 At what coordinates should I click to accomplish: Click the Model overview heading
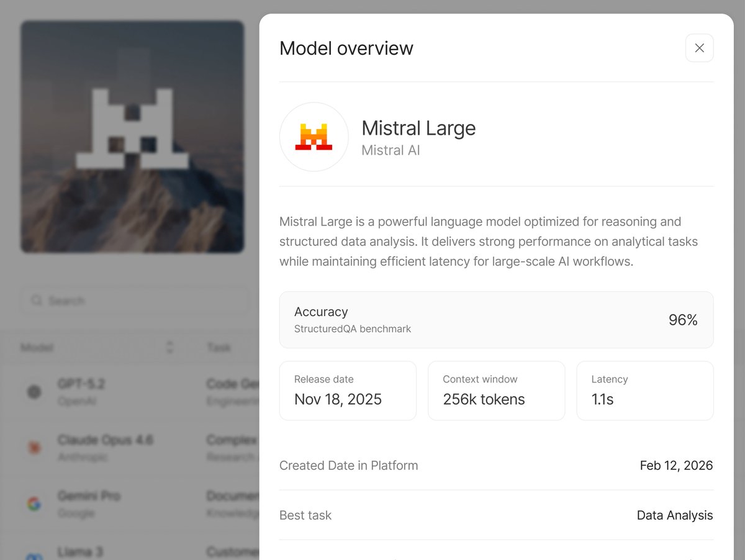tap(346, 48)
